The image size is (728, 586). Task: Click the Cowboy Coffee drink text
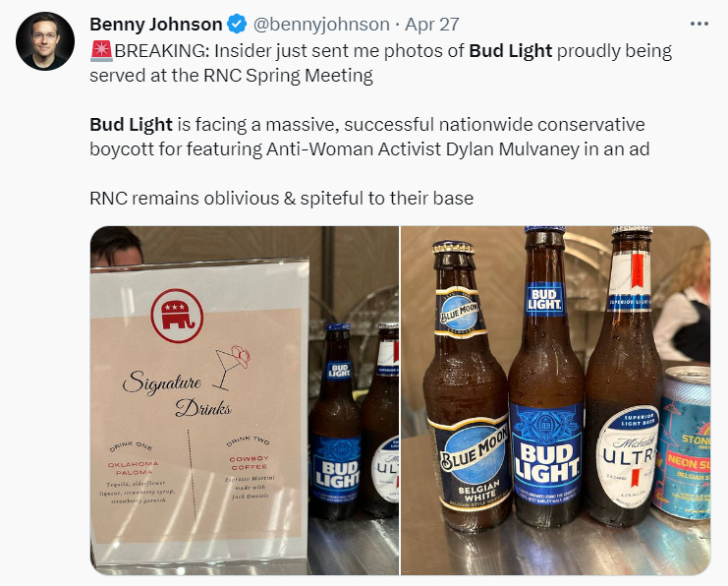[x=250, y=462]
